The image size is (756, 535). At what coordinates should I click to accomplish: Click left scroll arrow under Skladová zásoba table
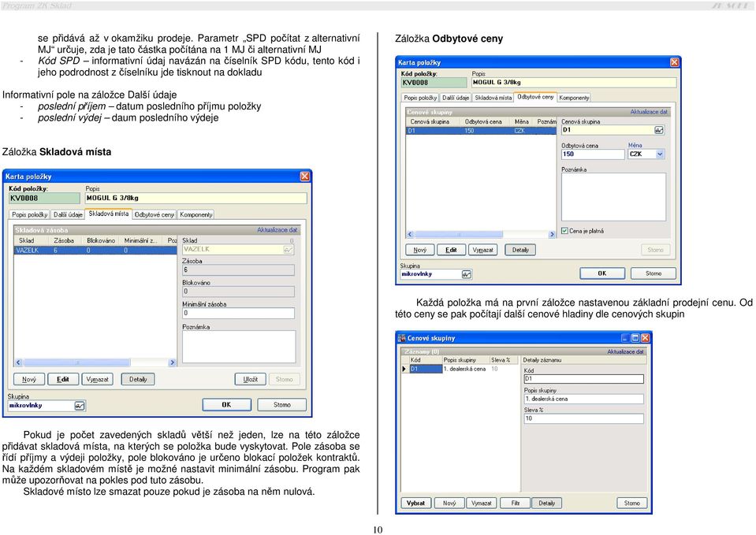19,362
